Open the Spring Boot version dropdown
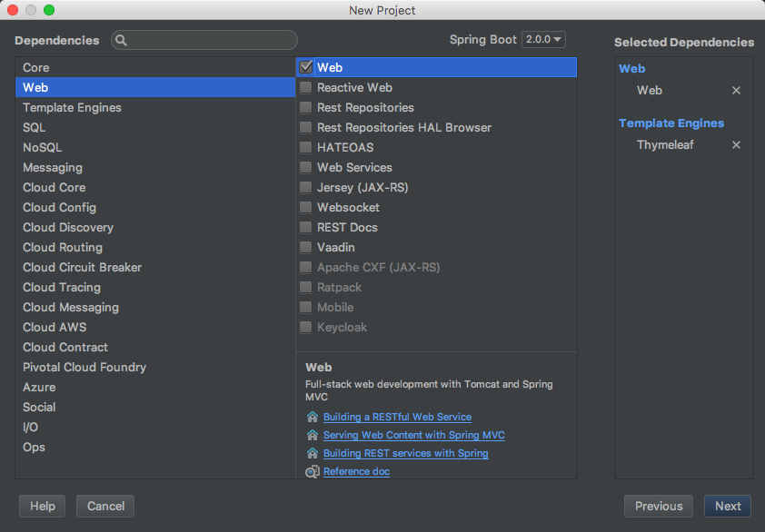This screenshot has width=765, height=532. click(543, 40)
